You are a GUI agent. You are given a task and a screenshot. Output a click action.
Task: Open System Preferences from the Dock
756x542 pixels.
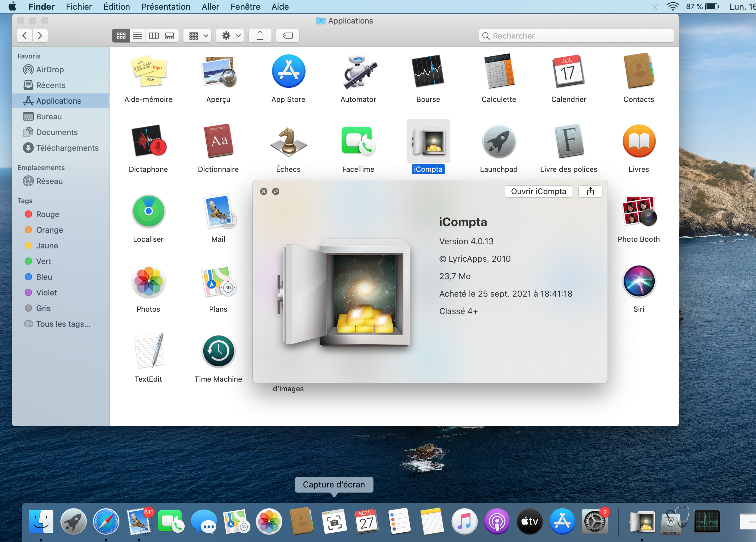(x=595, y=521)
